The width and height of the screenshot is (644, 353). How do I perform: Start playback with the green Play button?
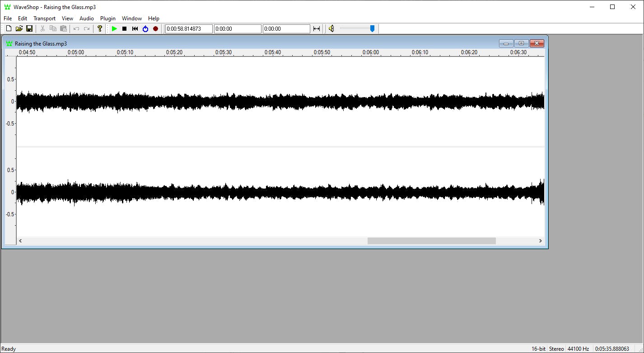114,29
